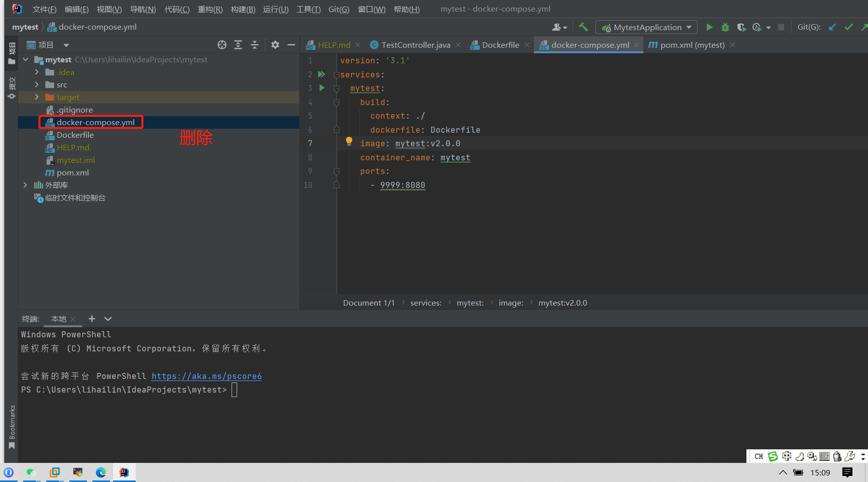Collapse the mytest project root node

[x=26, y=59]
